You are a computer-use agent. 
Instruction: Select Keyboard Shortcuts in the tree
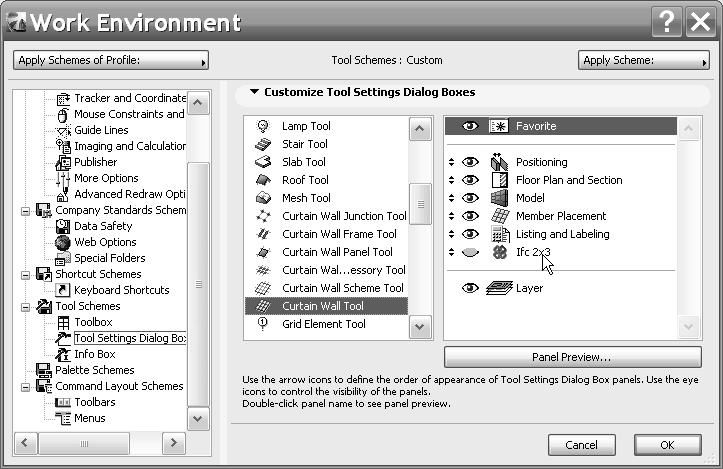click(122, 290)
